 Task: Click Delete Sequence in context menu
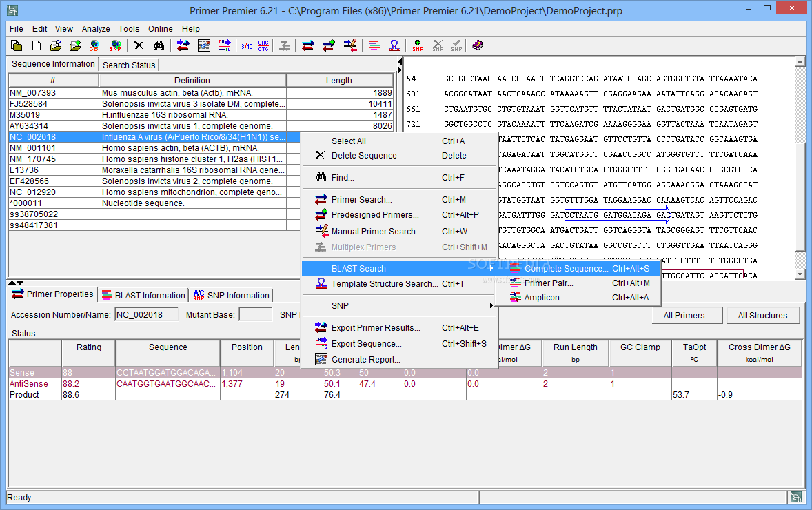tap(398, 156)
